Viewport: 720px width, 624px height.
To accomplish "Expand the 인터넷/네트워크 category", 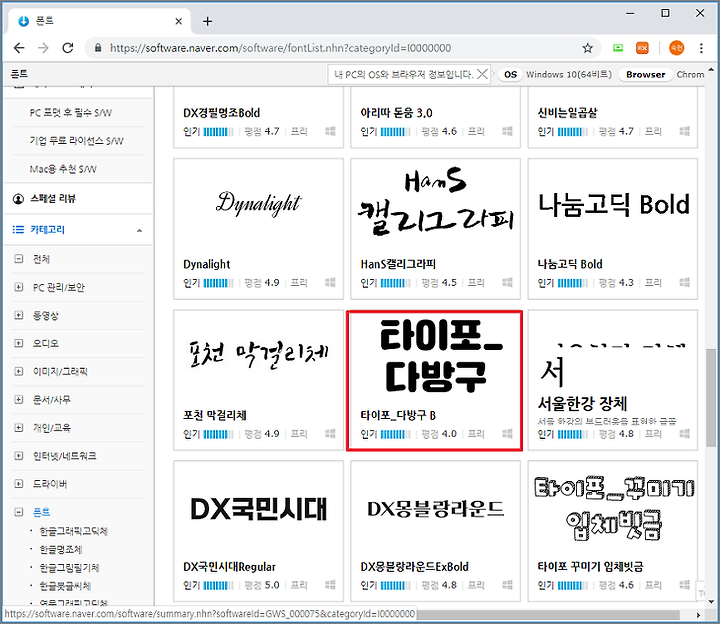I will [19, 455].
